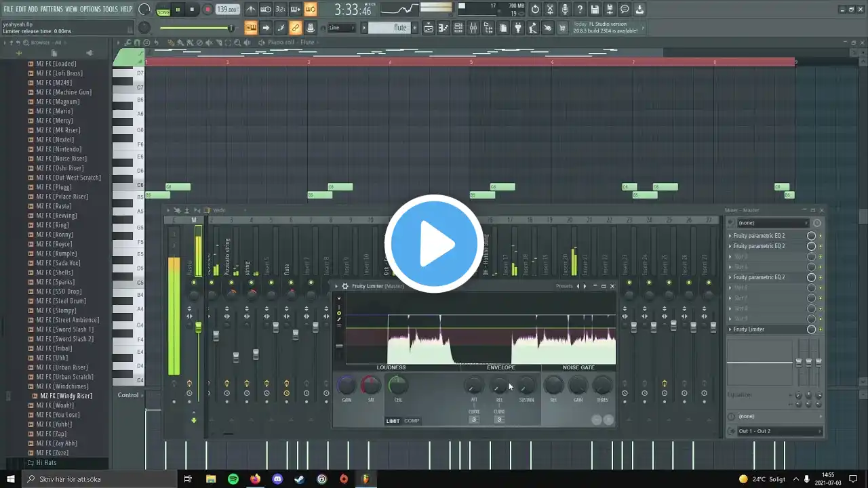Click the microphone recording icon
The height and width of the screenshot is (488, 868).
[x=565, y=9]
